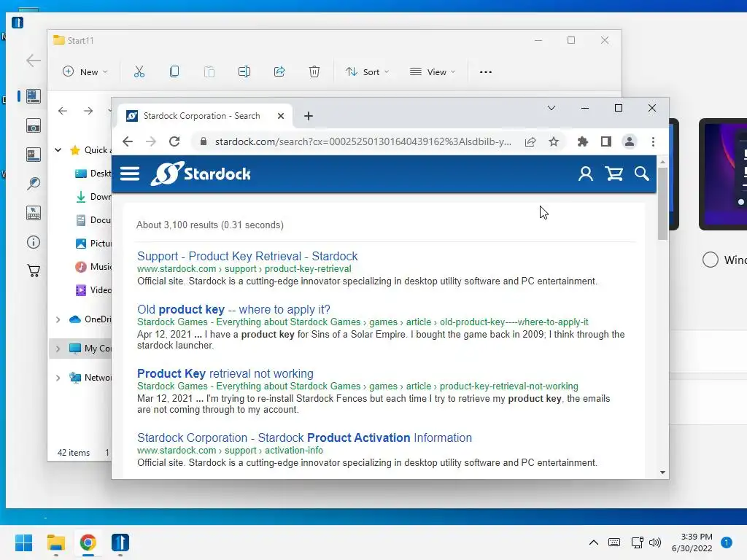This screenshot has width=747, height=560.
Task: Reload the Chrome page
Action: (174, 141)
